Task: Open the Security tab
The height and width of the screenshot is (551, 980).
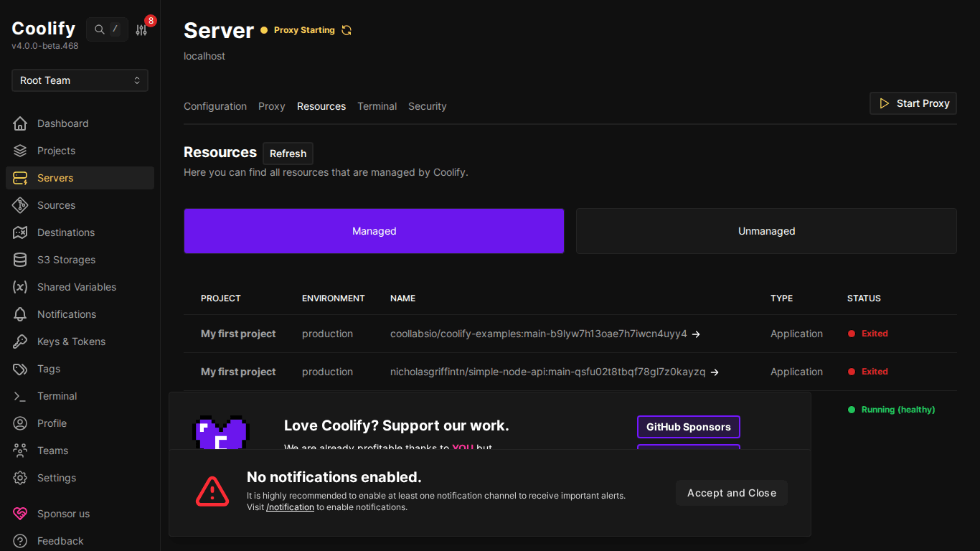Action: click(427, 105)
